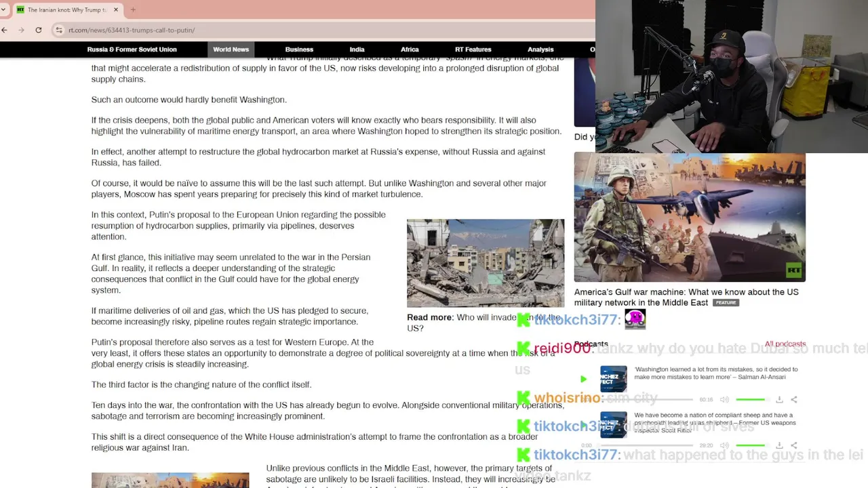Click the bottom-left article image

click(170, 480)
